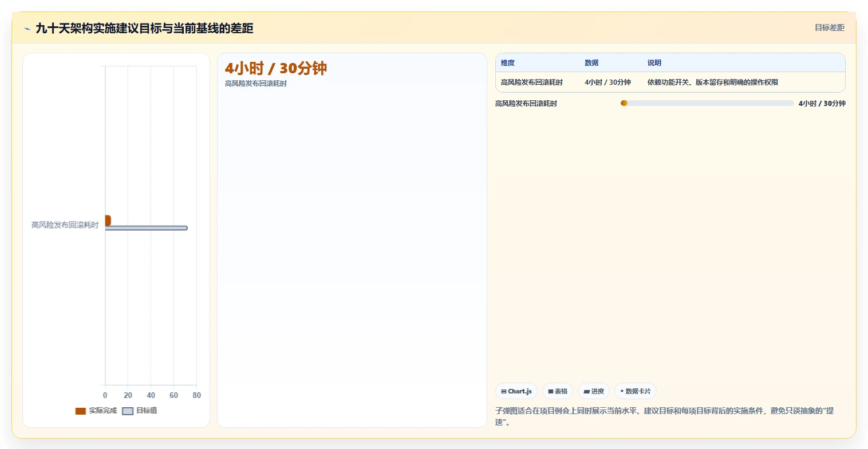Click the orange 实际完成 bar in chart

coord(108,220)
